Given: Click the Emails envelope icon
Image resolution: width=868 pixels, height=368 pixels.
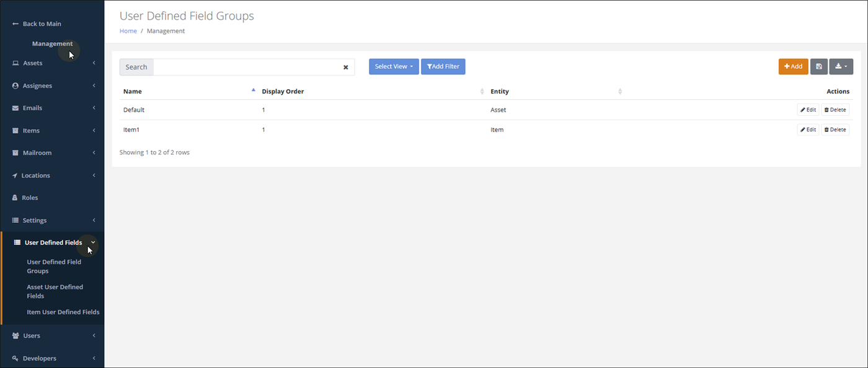Looking at the screenshot, I should point(15,108).
